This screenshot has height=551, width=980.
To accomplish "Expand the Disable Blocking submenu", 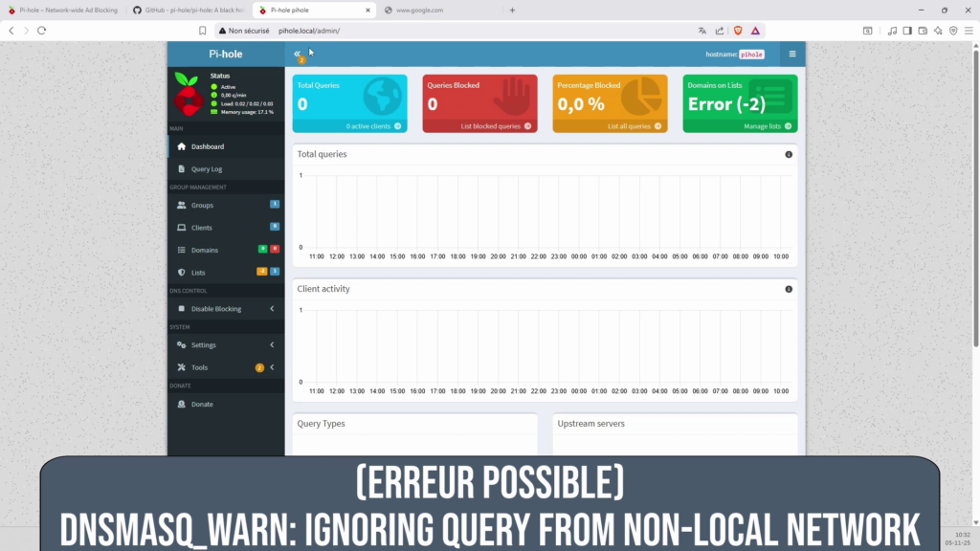I will tap(226, 309).
